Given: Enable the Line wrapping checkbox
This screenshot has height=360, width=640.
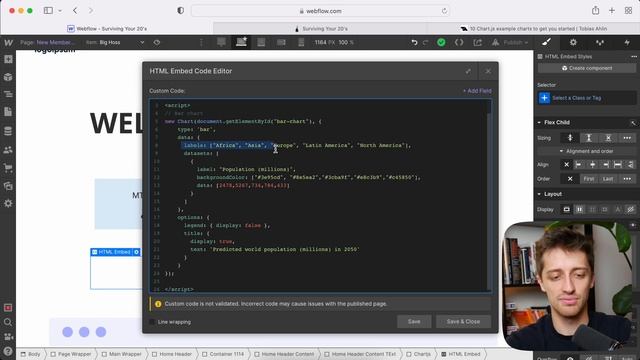Looking at the screenshot, I should click(152, 322).
